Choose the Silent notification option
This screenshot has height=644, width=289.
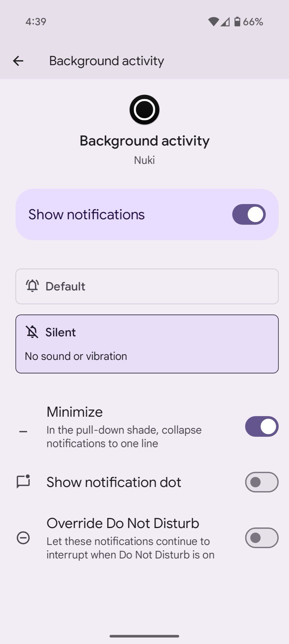147,344
